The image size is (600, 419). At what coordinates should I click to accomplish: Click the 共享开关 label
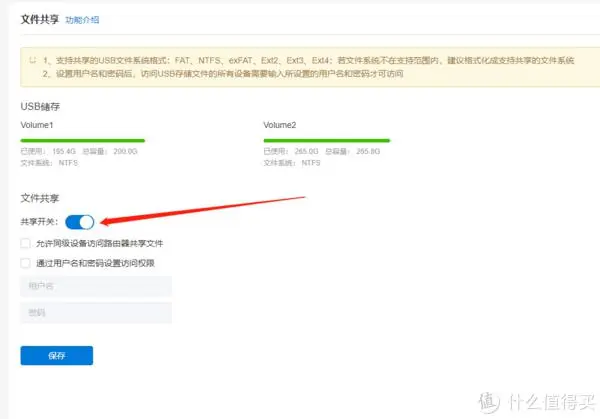pyautogui.click(x=39, y=222)
